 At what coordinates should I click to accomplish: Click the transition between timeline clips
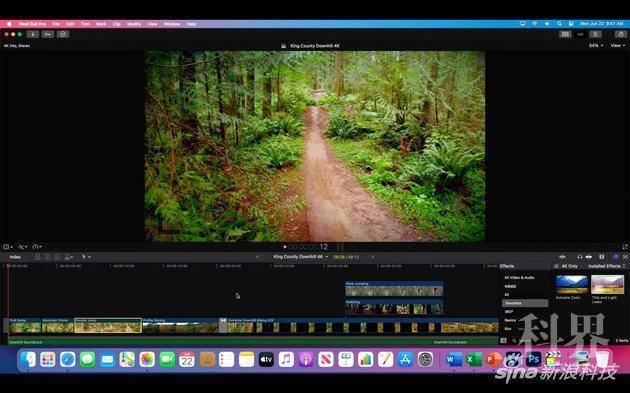pos(223,325)
